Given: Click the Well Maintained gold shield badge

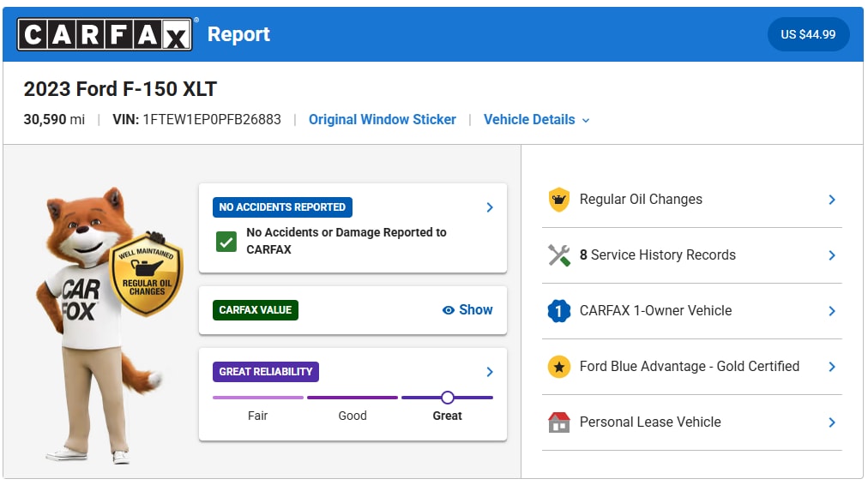Looking at the screenshot, I should click(x=147, y=274).
